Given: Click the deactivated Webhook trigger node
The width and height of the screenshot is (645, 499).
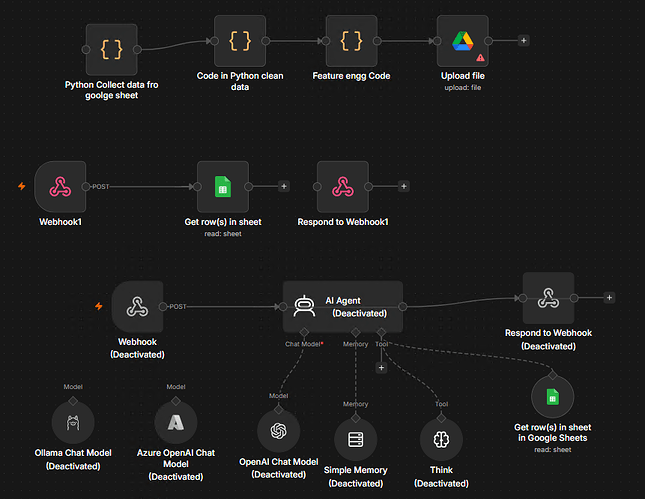Looking at the screenshot, I should (137, 306).
